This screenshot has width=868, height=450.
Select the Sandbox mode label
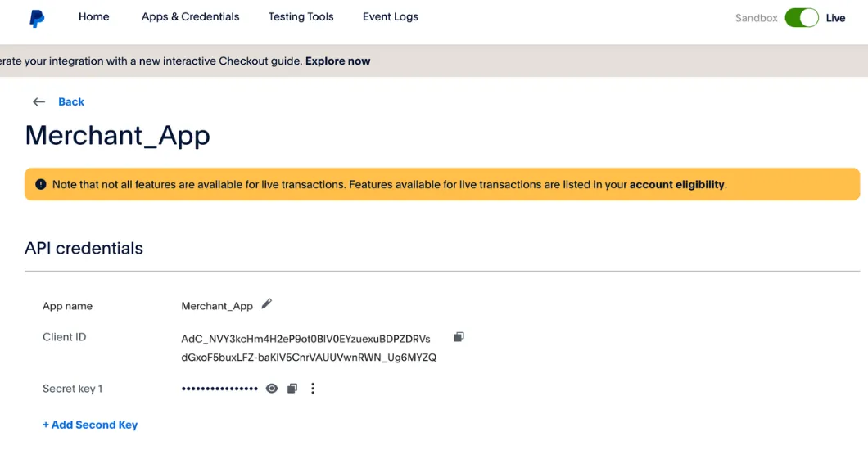756,18
